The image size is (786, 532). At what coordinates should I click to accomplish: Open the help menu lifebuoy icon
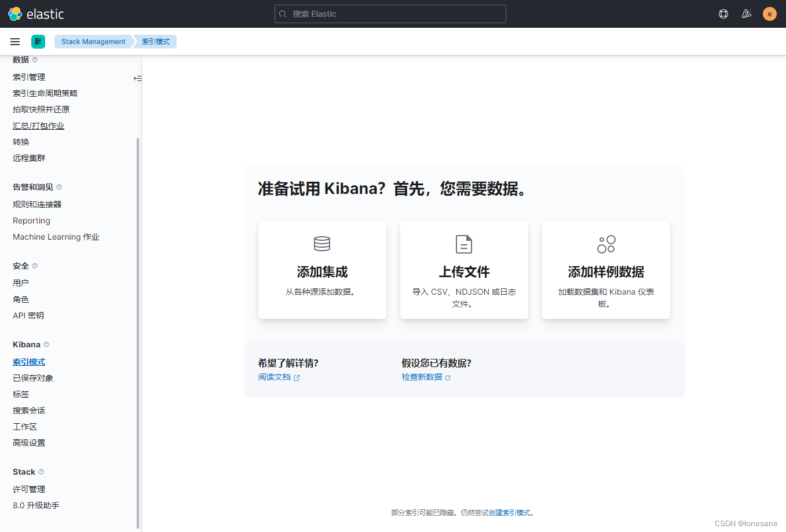[723, 14]
